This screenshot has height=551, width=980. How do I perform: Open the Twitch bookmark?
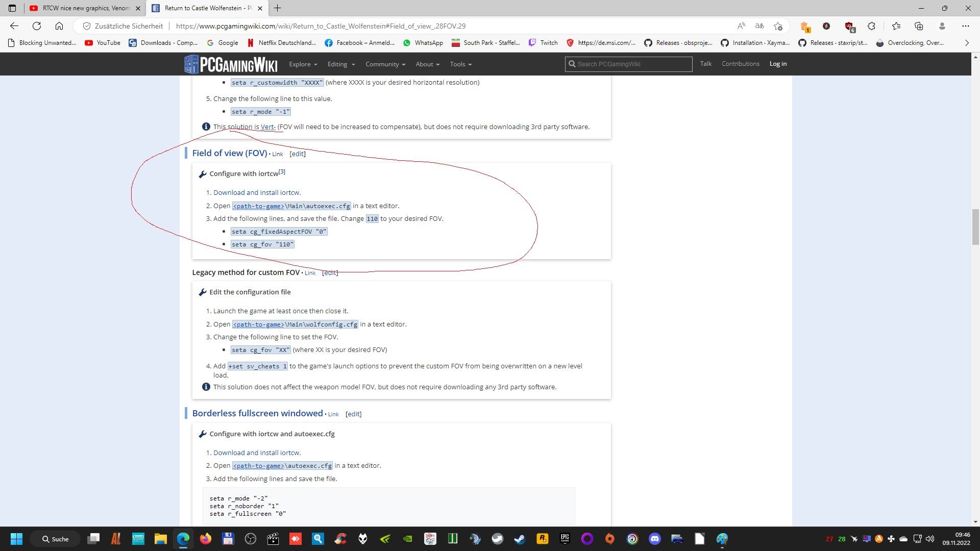tap(543, 43)
